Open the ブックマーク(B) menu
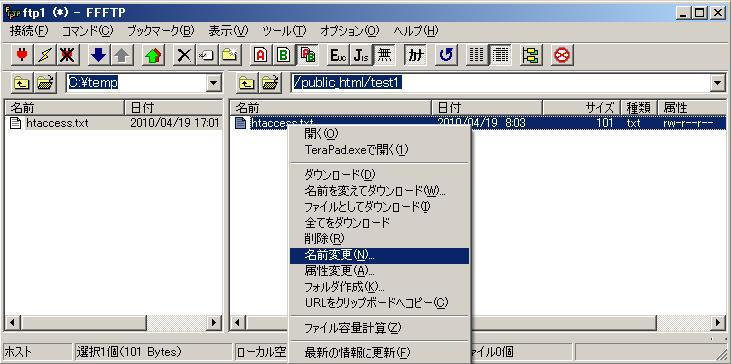731x364 pixels. point(160,31)
